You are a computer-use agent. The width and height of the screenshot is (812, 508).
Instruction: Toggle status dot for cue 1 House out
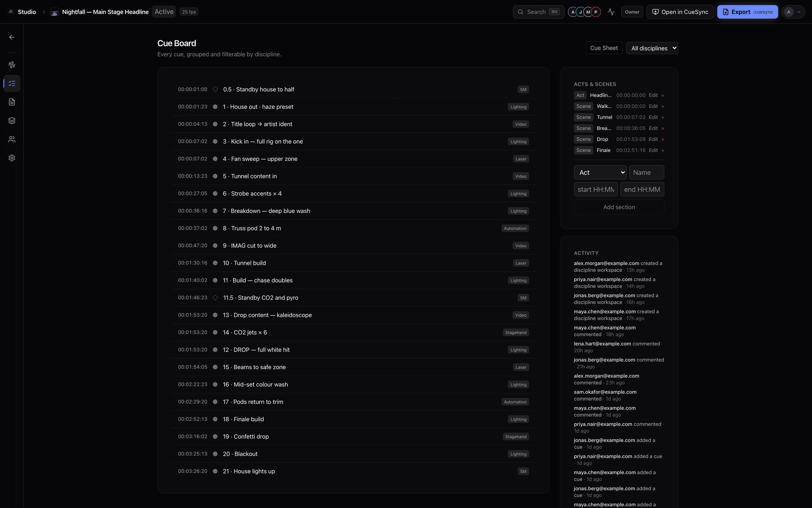[215, 107]
